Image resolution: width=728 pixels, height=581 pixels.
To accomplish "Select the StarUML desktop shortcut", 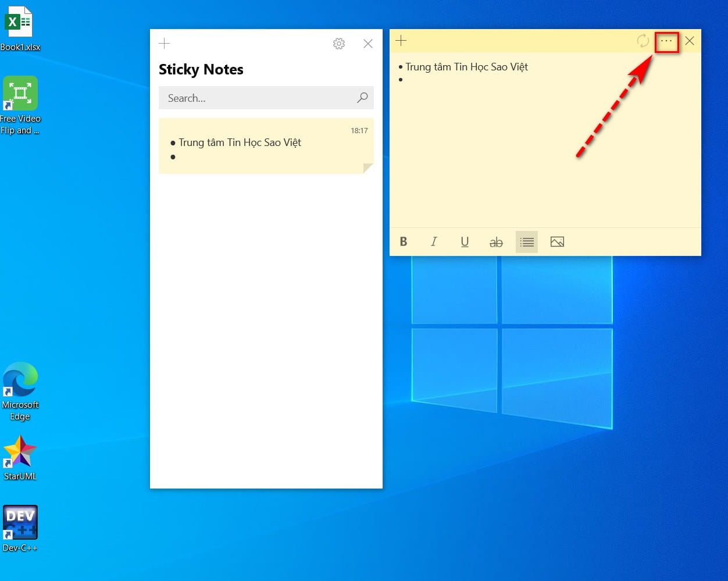I will pyautogui.click(x=20, y=458).
